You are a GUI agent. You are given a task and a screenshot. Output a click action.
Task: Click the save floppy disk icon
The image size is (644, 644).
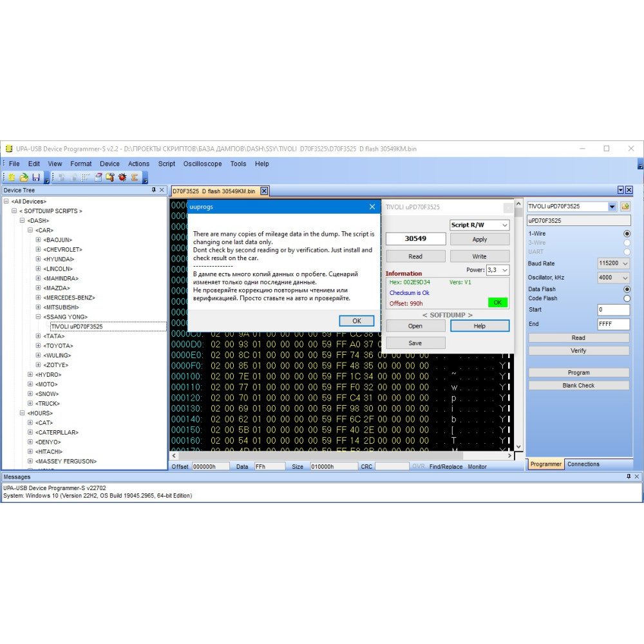tap(36, 178)
